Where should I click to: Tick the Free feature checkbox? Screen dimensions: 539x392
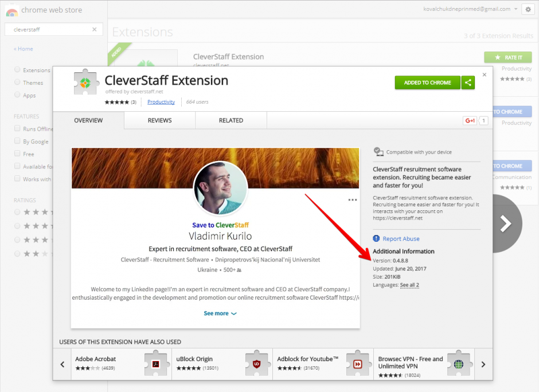(17, 154)
